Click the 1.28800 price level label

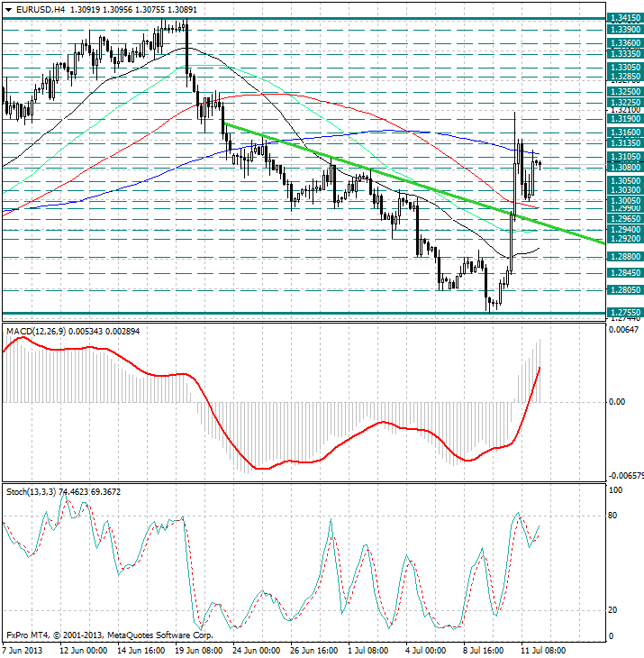tap(625, 257)
